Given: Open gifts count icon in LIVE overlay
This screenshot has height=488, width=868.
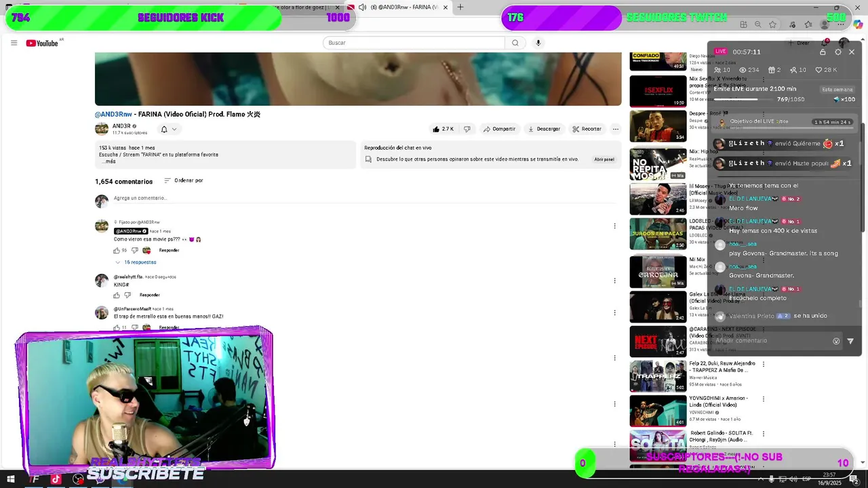Looking at the screenshot, I should click(x=770, y=70).
